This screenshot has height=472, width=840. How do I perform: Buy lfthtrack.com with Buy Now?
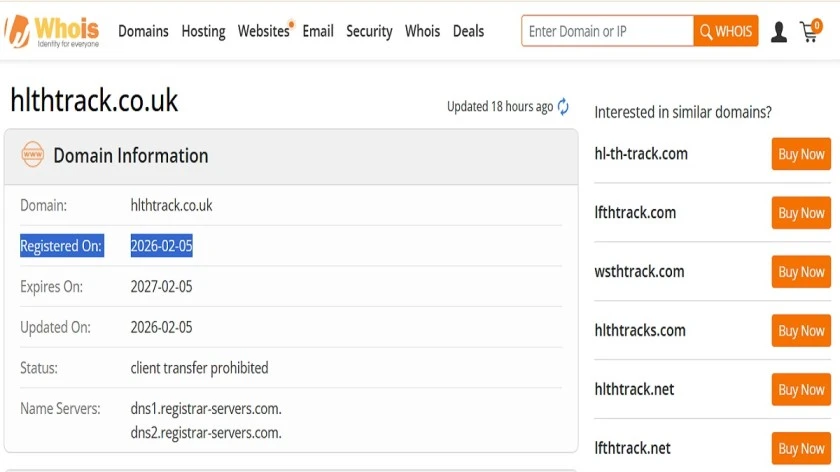(801, 213)
